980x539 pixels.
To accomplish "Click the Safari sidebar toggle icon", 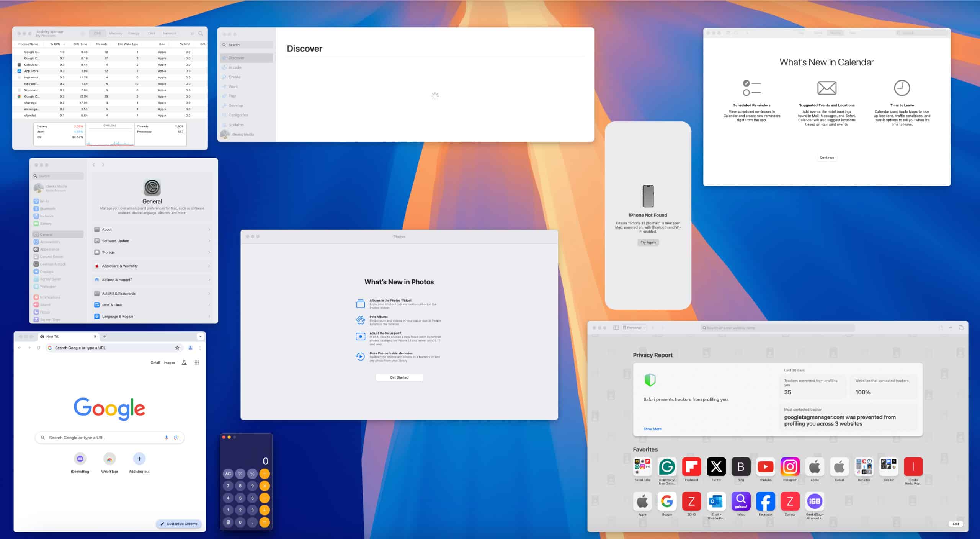I will (616, 328).
